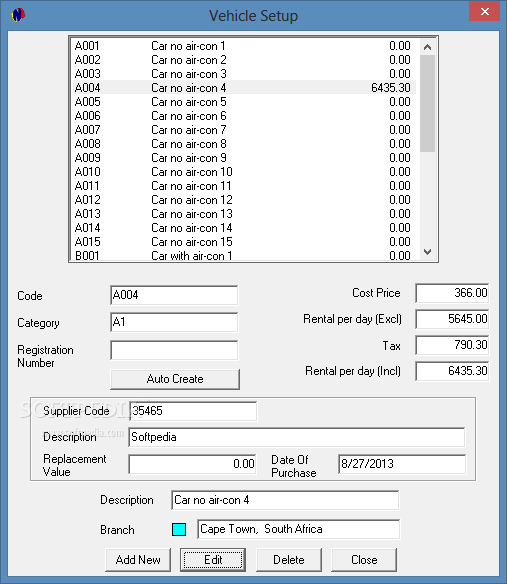Select row A007 Car no air-con 7
Viewport: 507px width, 584px height.
click(x=244, y=130)
